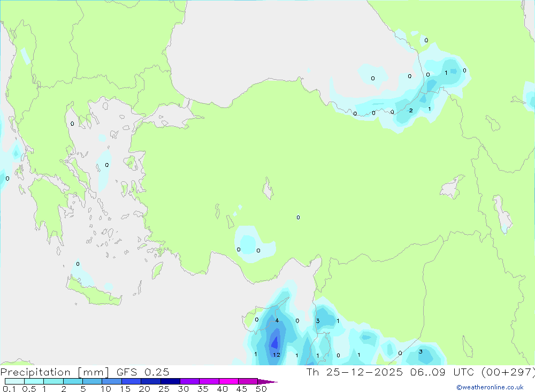Screen dimensions: 535x392
Task: Click the legend tick label '30'
Action: pyautogui.click(x=183, y=389)
